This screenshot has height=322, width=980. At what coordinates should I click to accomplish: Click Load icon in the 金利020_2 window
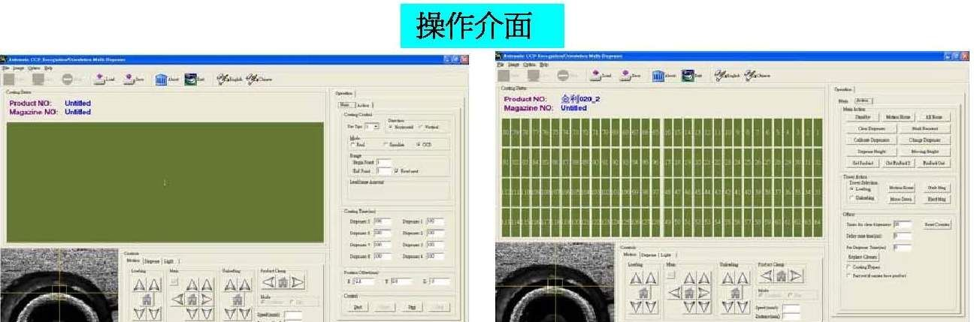pyautogui.click(x=600, y=74)
